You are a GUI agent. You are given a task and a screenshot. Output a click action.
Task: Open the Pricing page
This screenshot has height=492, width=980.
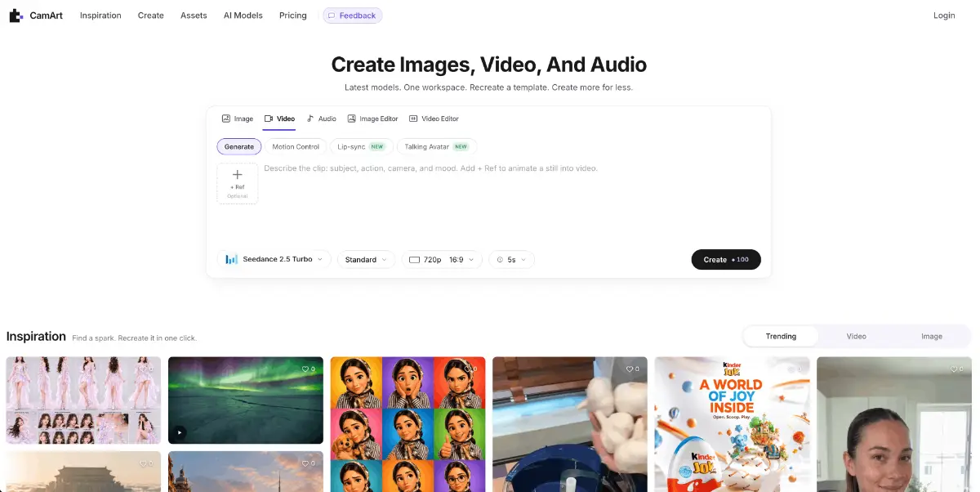coord(293,16)
